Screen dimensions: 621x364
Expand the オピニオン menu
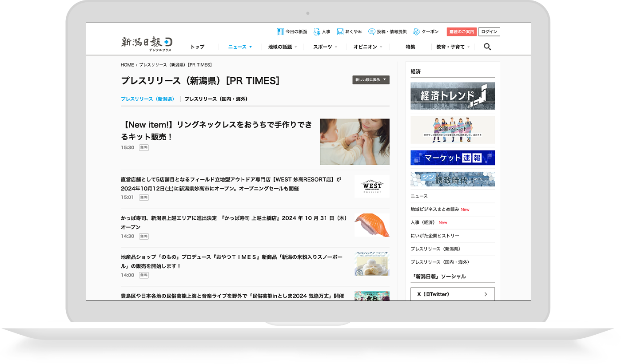[x=368, y=47]
